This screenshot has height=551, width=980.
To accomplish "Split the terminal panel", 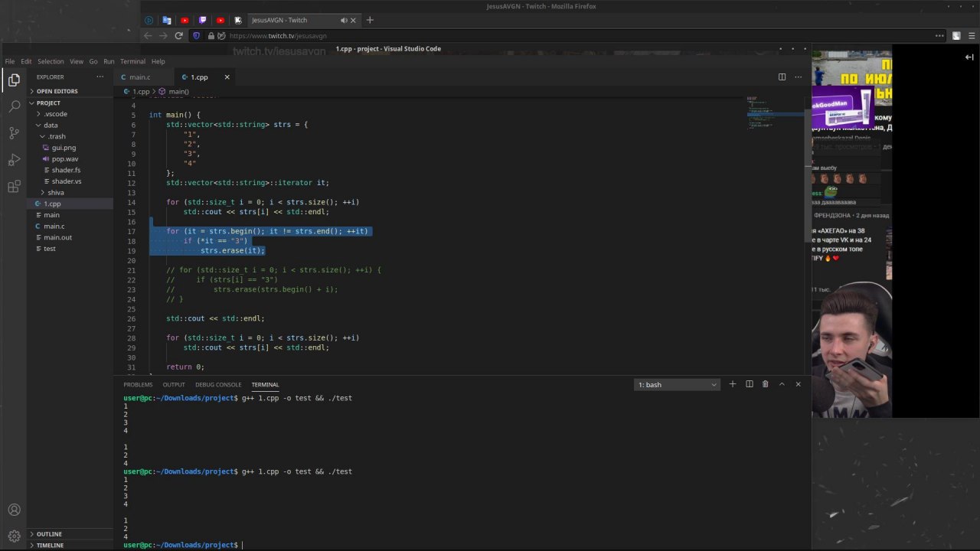I will (x=749, y=384).
